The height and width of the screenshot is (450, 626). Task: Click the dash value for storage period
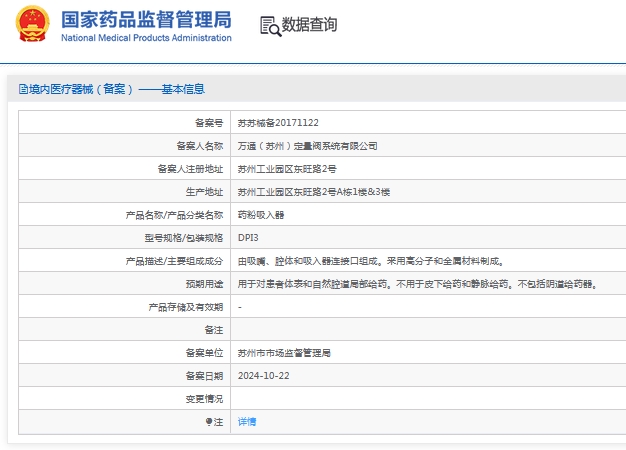(240, 307)
